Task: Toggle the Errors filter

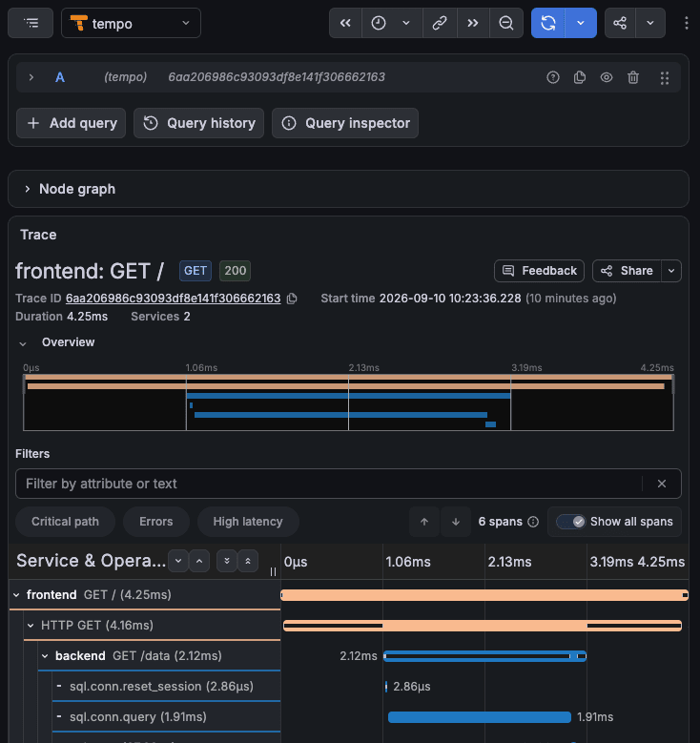Action: pos(155,522)
